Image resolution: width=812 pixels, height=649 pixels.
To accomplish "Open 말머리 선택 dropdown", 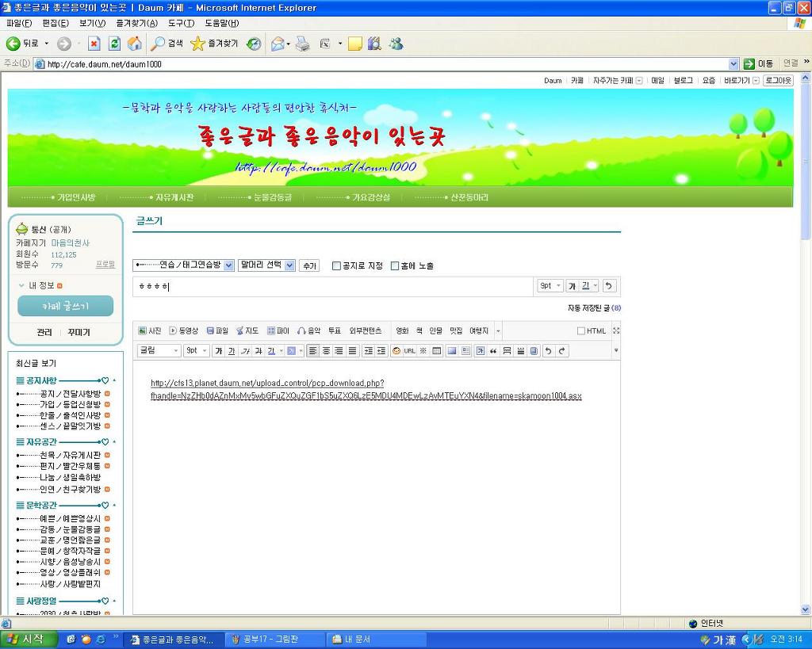I will click(266, 265).
